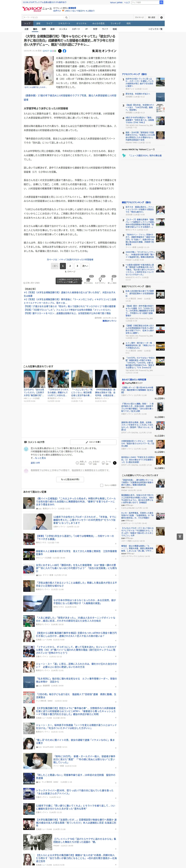186x868 pixels.
Task: Share article on Facebook icon
Action: click(x=64, y=51)
